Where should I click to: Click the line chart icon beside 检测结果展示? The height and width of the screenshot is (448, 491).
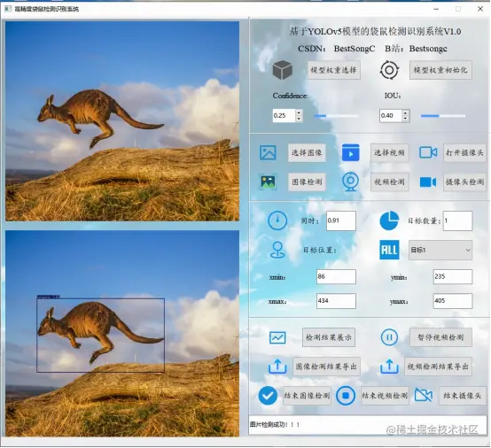pos(277,337)
